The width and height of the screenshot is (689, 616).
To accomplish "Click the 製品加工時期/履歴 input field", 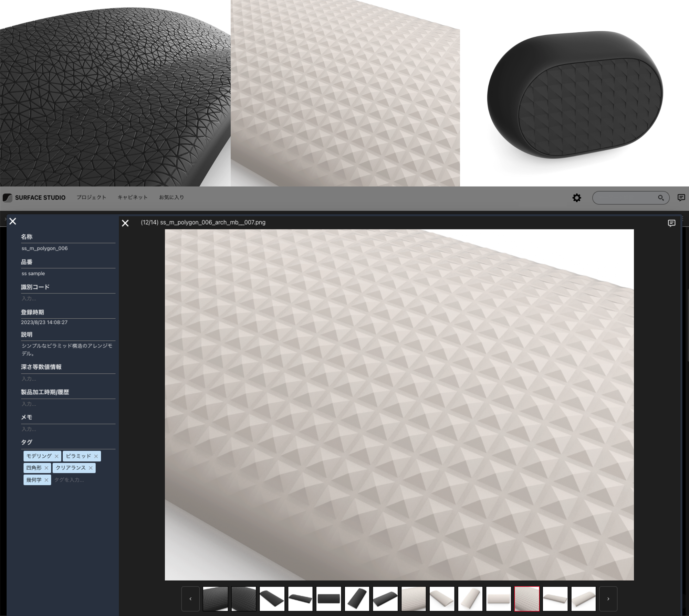I will click(68, 404).
